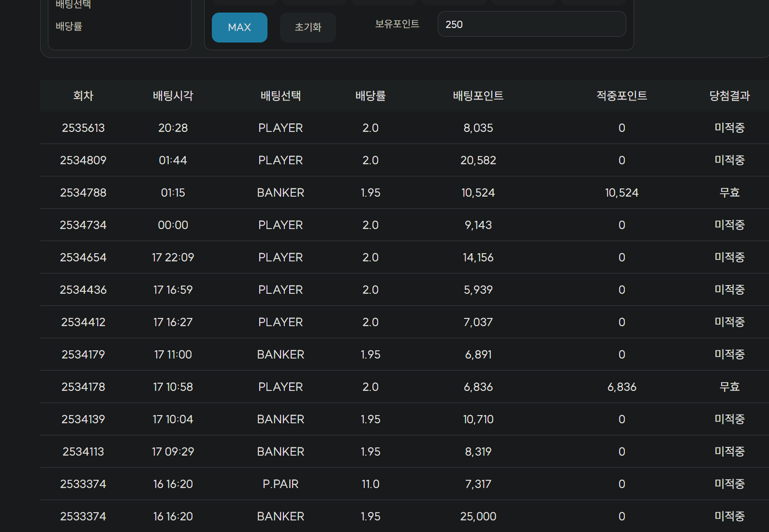The height and width of the screenshot is (532, 769).
Task: Click the 17 22:09 bet time cell
Action: pyautogui.click(x=173, y=258)
